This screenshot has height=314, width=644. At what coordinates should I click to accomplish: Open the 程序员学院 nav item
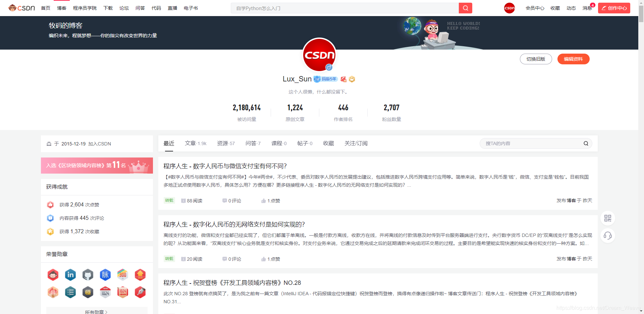coord(85,8)
